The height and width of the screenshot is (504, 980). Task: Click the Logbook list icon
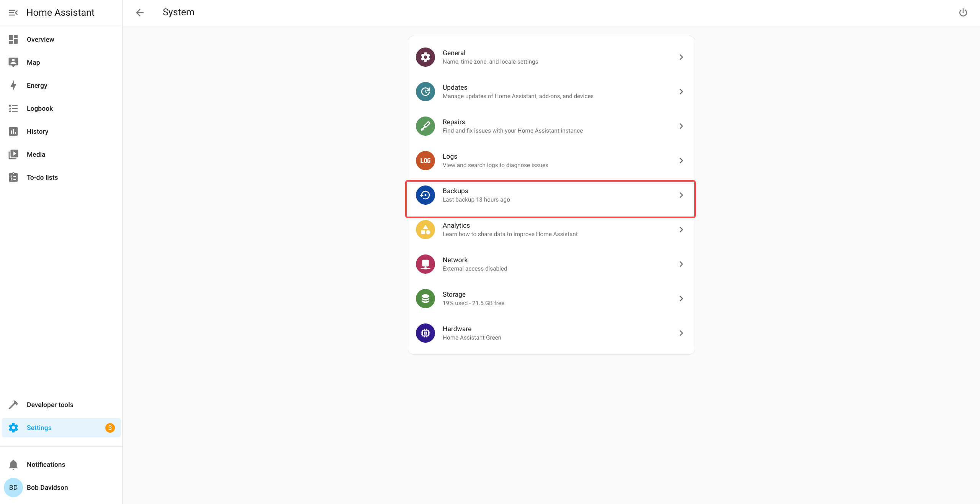(x=13, y=108)
